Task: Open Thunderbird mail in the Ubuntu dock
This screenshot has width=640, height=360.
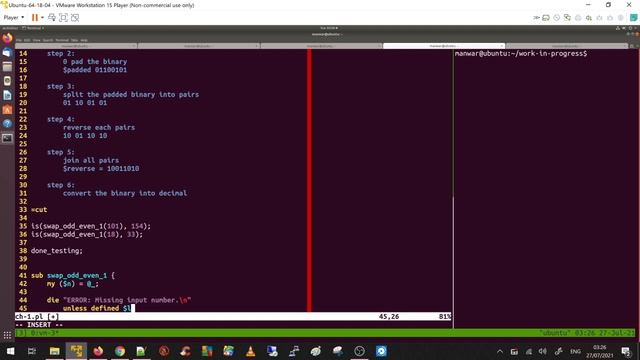Action: 7,53
